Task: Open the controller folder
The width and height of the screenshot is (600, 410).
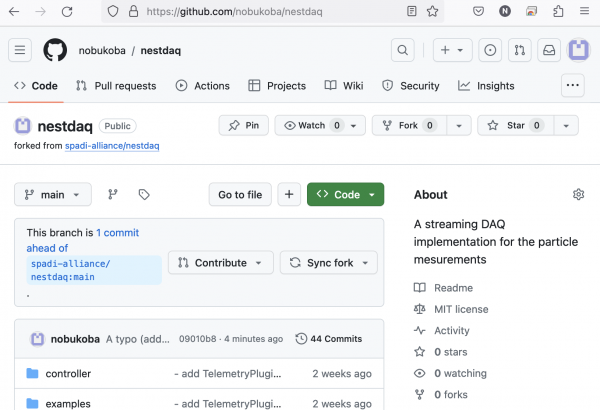Action: pos(68,374)
